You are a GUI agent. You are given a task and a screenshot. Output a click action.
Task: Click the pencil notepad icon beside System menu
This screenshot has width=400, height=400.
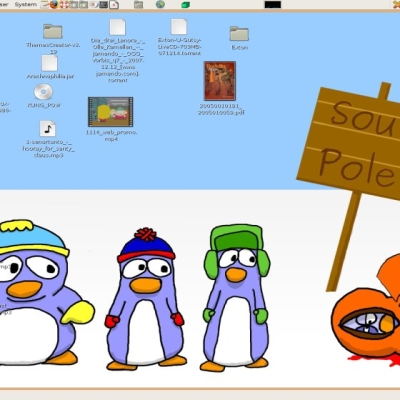pos(45,4)
